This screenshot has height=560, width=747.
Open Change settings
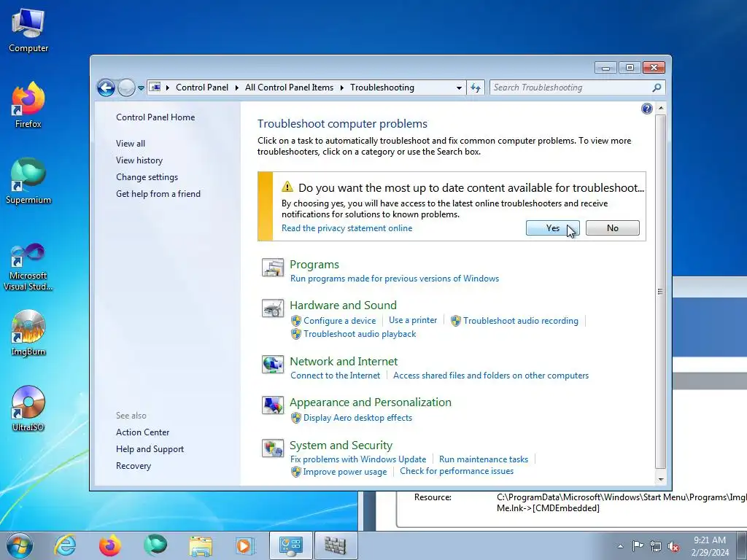click(x=147, y=176)
